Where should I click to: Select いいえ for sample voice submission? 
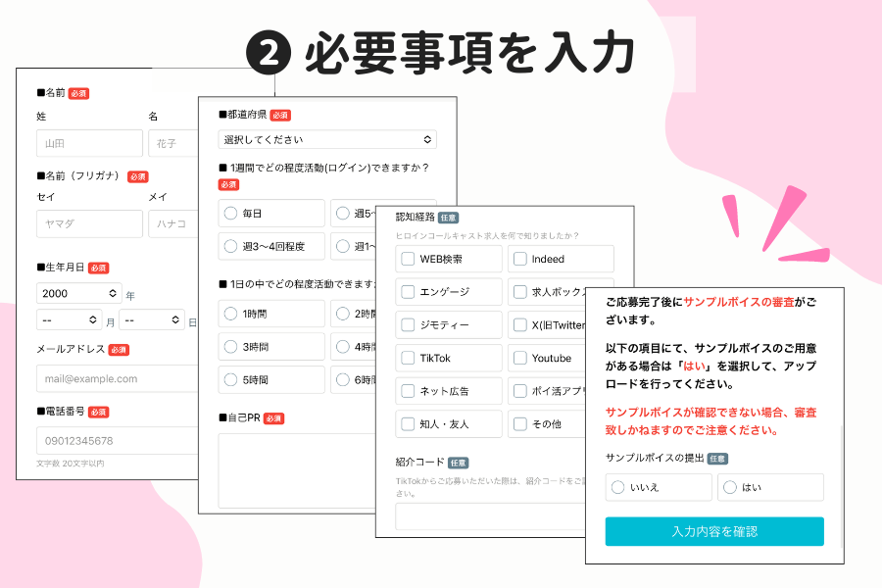click(618, 487)
